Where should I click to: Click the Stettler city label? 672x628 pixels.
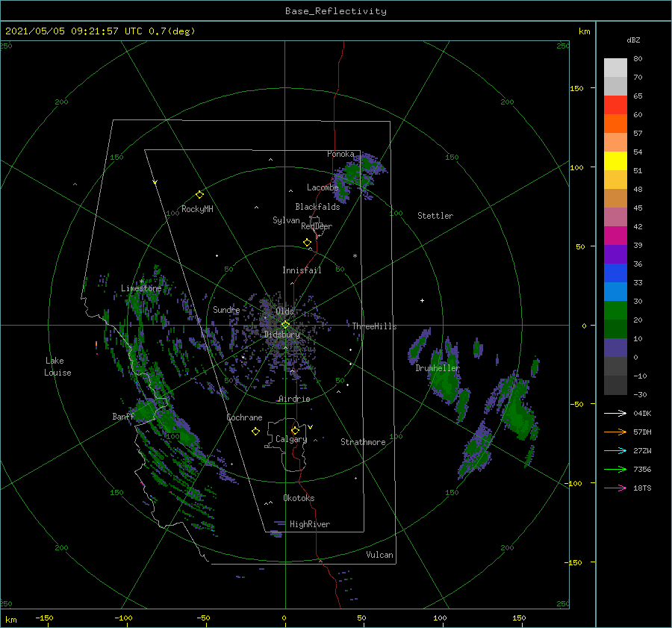435,216
